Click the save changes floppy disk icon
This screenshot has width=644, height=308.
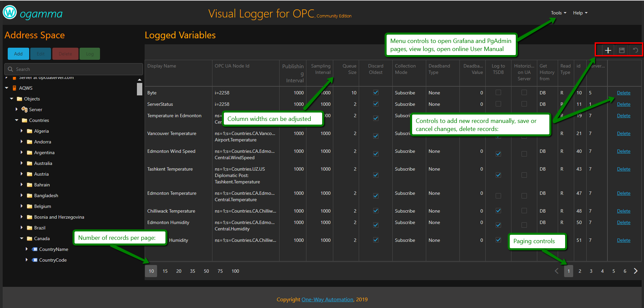[x=622, y=50]
